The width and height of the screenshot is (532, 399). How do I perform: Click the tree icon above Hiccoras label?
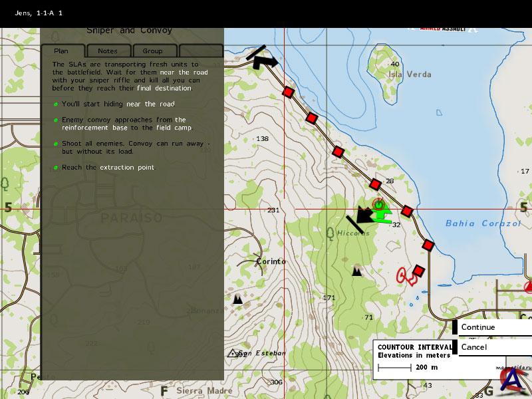[331, 233]
